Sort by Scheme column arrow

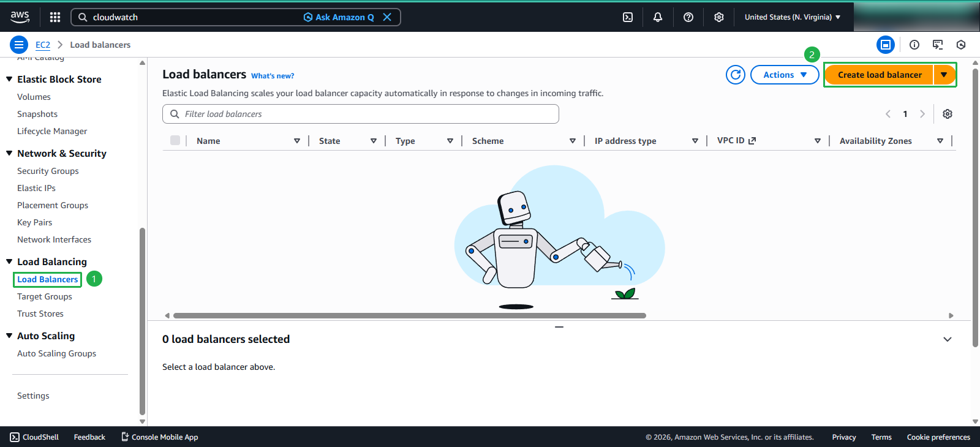tap(573, 141)
